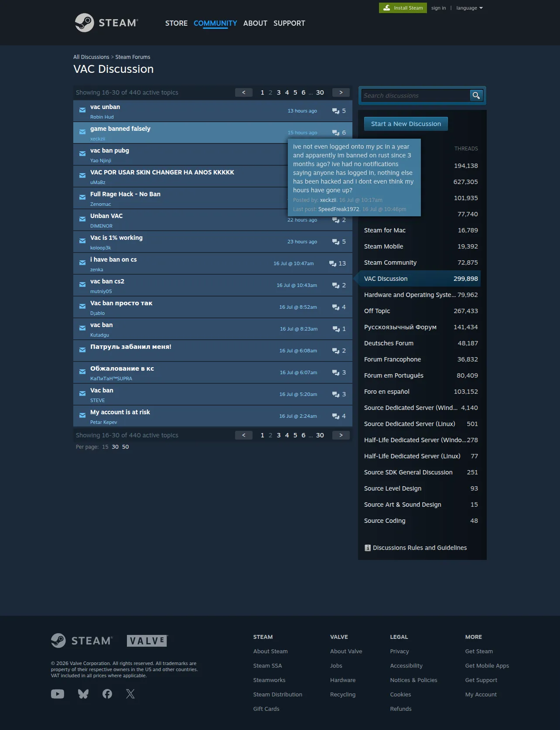The image size is (560, 730).
Task: Open the 'Патруль забанил меня!' topic
Action: [131, 347]
